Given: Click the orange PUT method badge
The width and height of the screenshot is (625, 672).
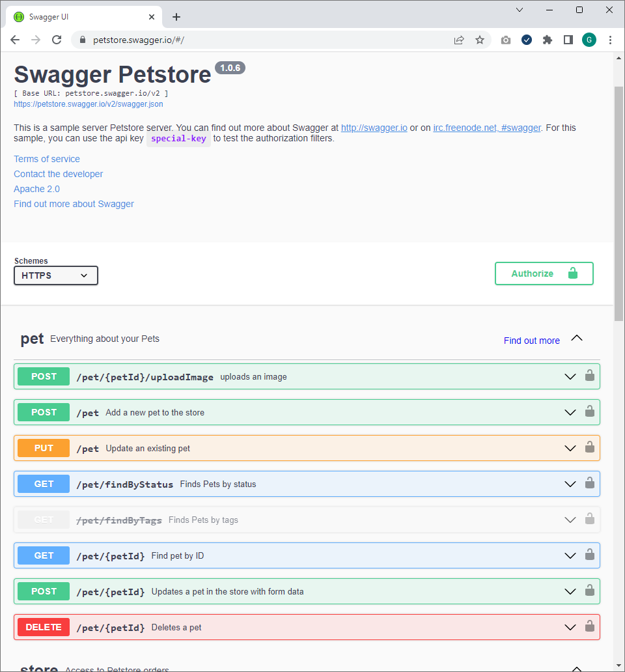Looking at the screenshot, I should pos(44,448).
